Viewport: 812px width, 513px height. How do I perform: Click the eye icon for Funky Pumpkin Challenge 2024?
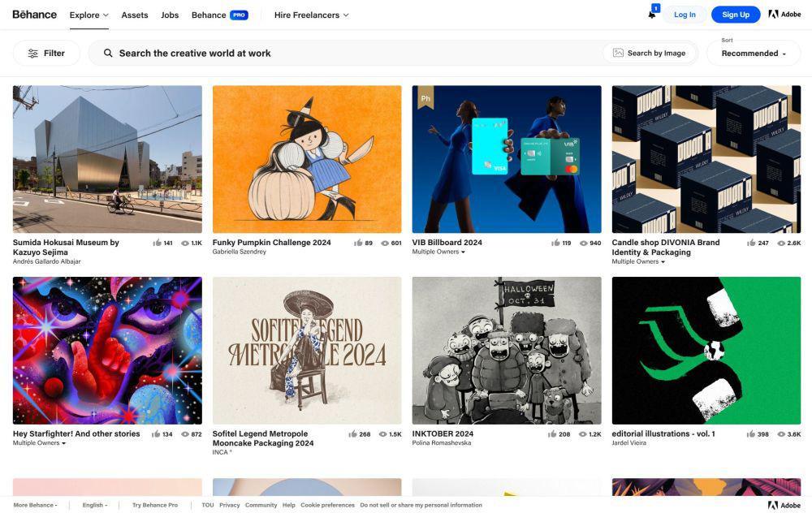385,243
